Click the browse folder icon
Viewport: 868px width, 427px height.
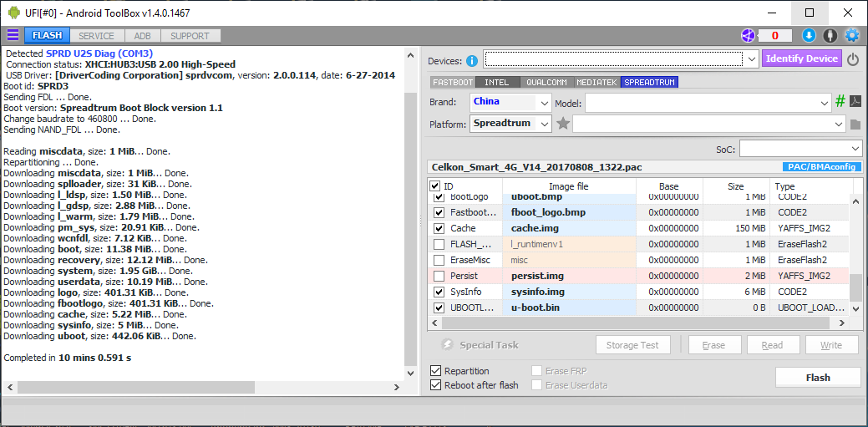[x=855, y=124]
